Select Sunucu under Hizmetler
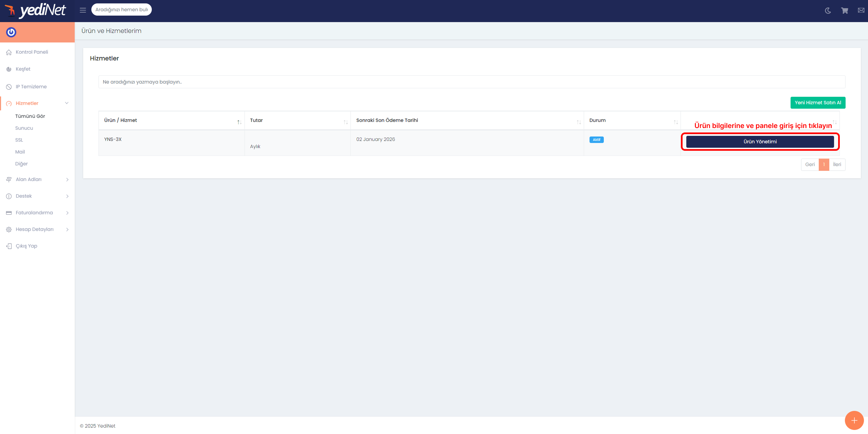The height and width of the screenshot is (434, 868). [24, 128]
